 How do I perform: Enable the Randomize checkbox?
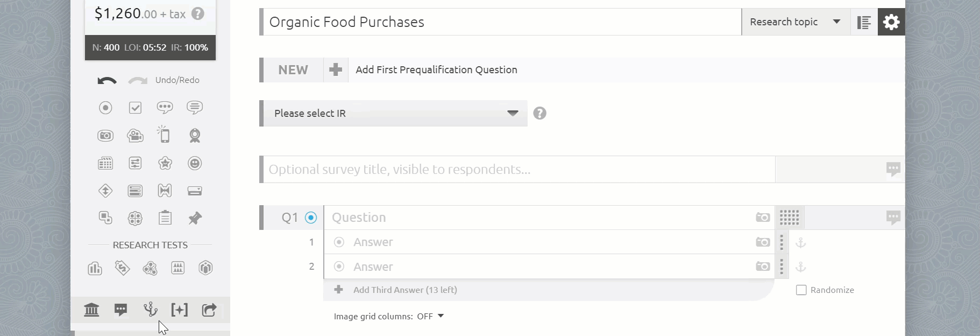pos(801,290)
